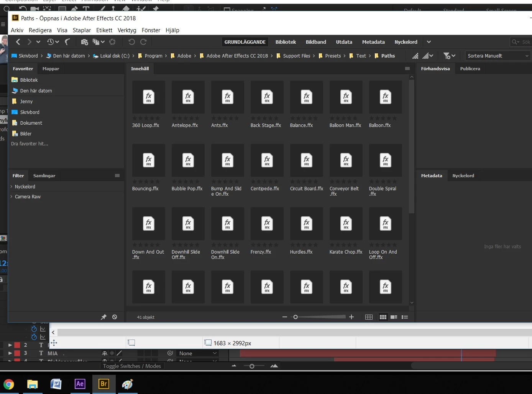
Task: Open Adobe After Effects from the taskbar
Action: [x=80, y=384]
